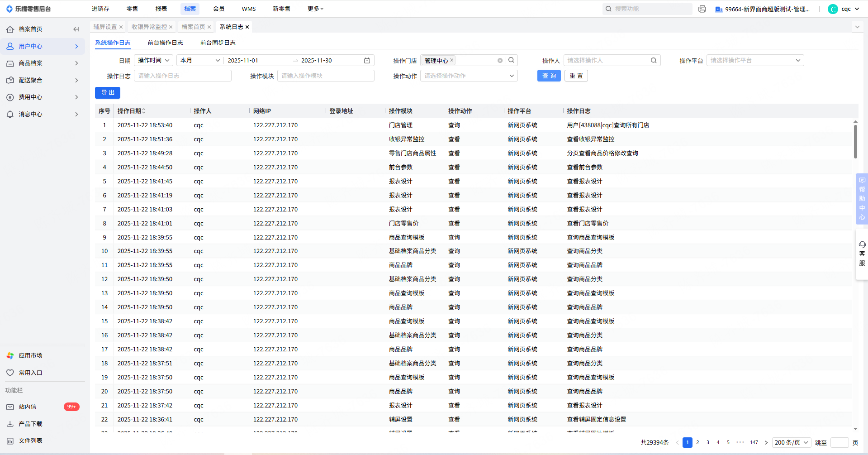Open the 进销存 top menu
The image size is (868, 455).
(x=100, y=9)
